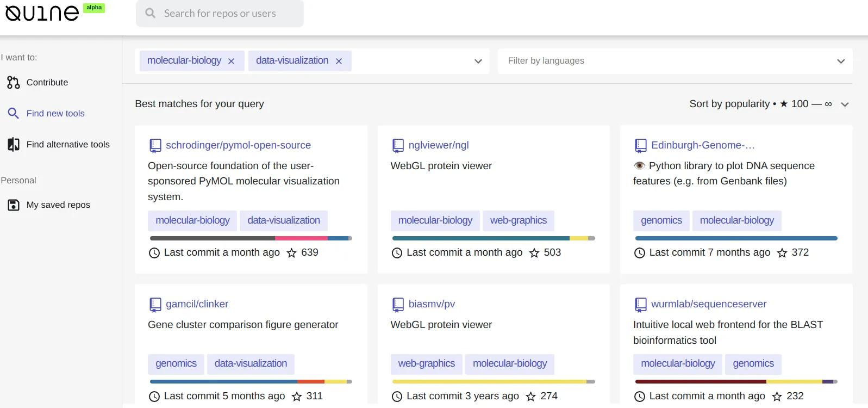Remove the data-visualization filter chip
The height and width of the screenshot is (408, 868).
point(339,61)
